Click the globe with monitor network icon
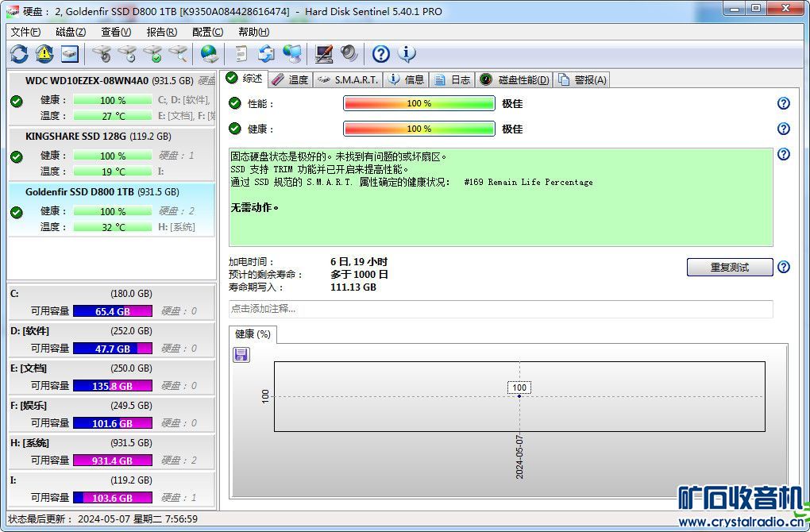The image size is (810, 532). pyautogui.click(x=292, y=54)
